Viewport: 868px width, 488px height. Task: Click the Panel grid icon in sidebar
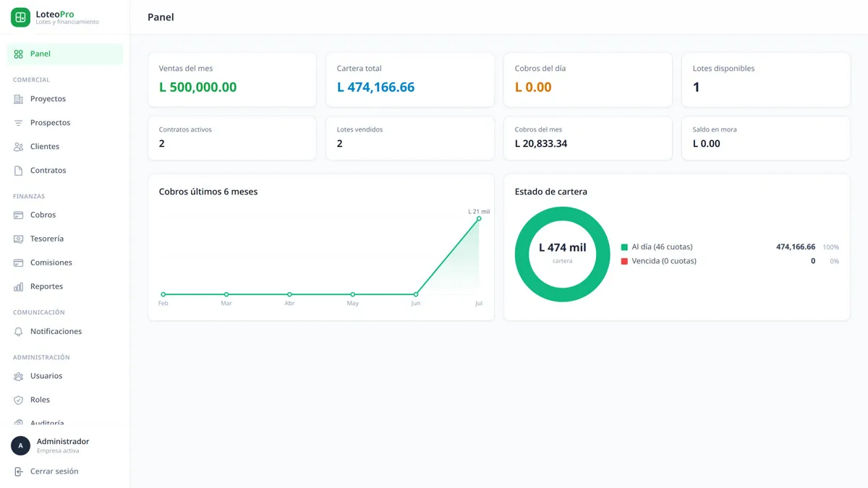(x=19, y=54)
